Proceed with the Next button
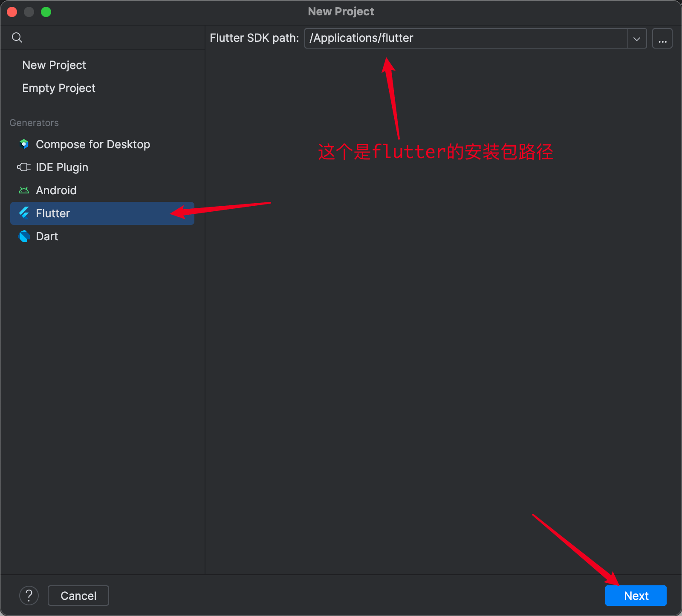This screenshot has width=682, height=616. [636, 595]
